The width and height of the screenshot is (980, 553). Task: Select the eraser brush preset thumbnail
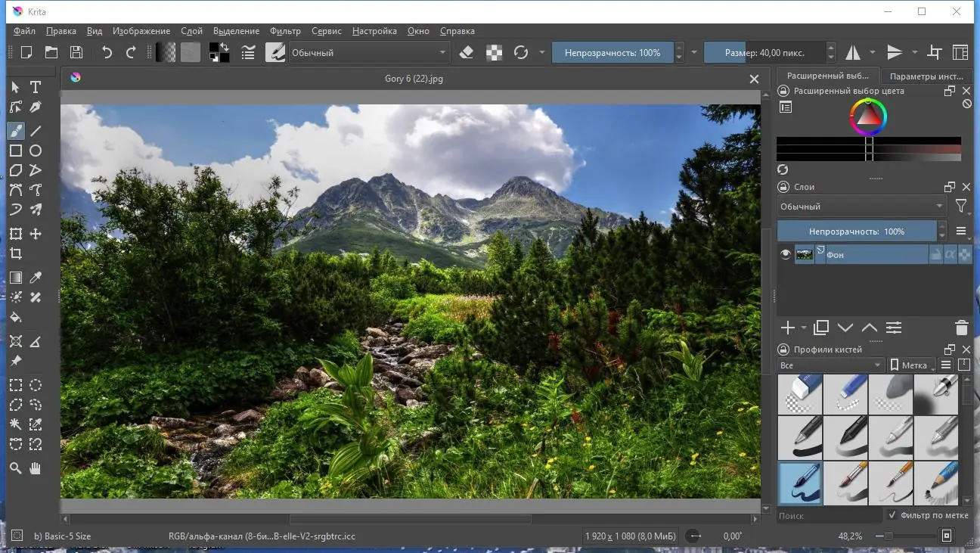point(800,393)
